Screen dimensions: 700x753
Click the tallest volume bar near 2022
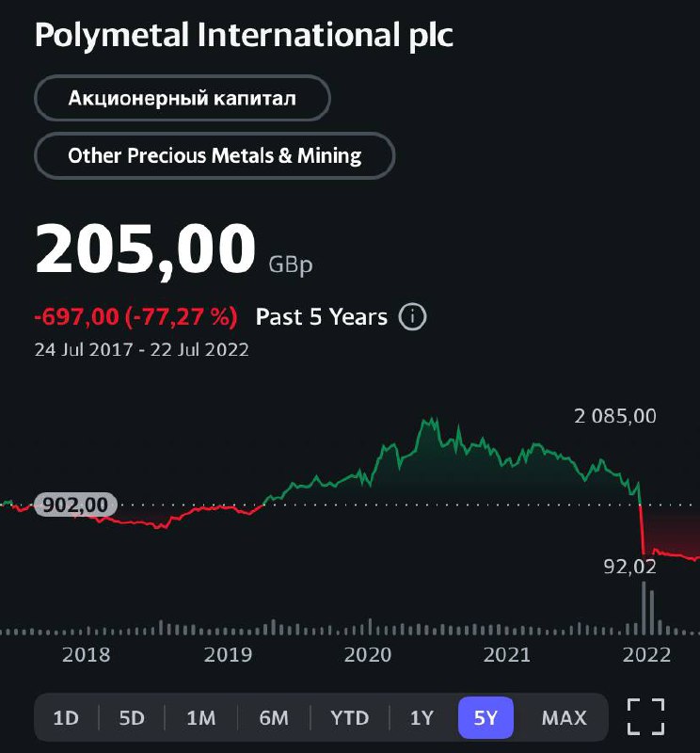coord(644,608)
